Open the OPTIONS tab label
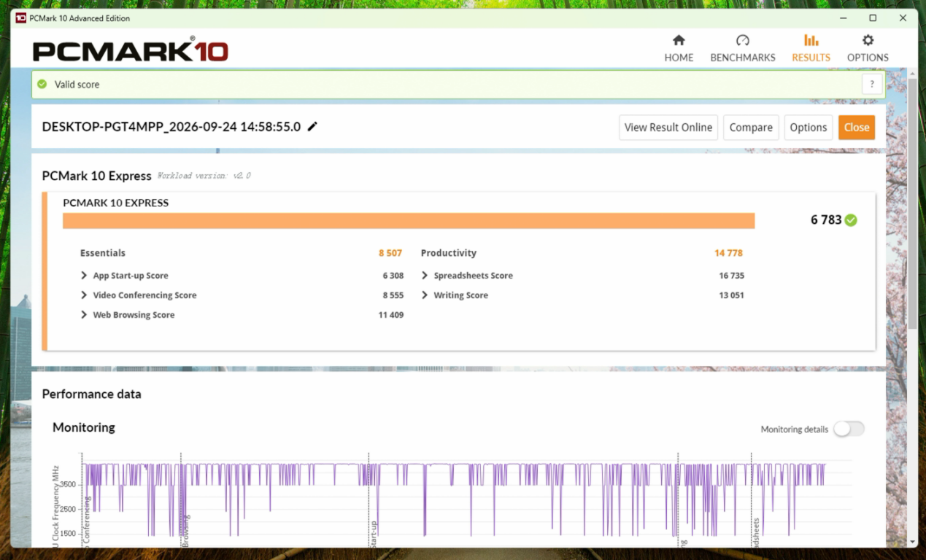The image size is (926, 560). 868,58
